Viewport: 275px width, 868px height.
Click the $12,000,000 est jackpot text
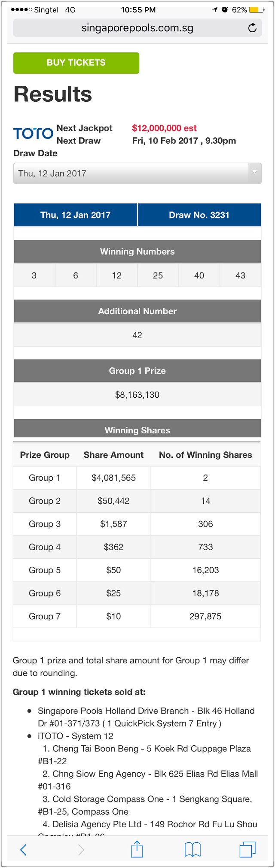pyautogui.click(x=164, y=128)
